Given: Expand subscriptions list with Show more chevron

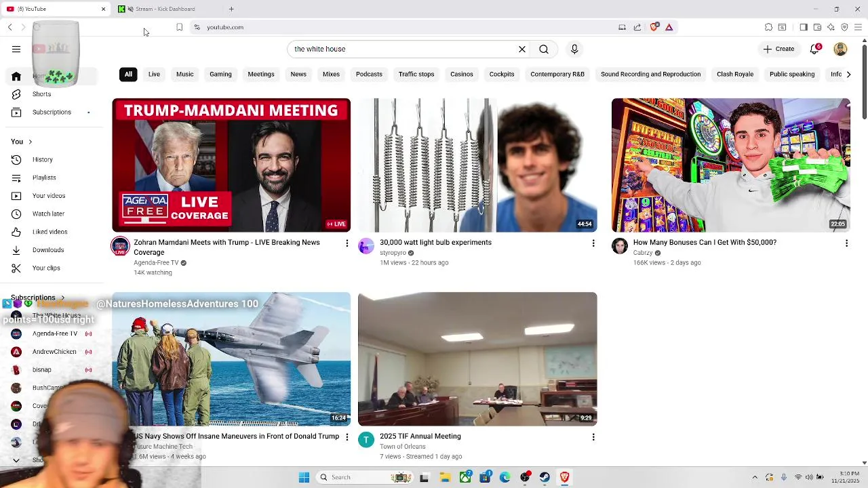Looking at the screenshot, I should (16, 460).
